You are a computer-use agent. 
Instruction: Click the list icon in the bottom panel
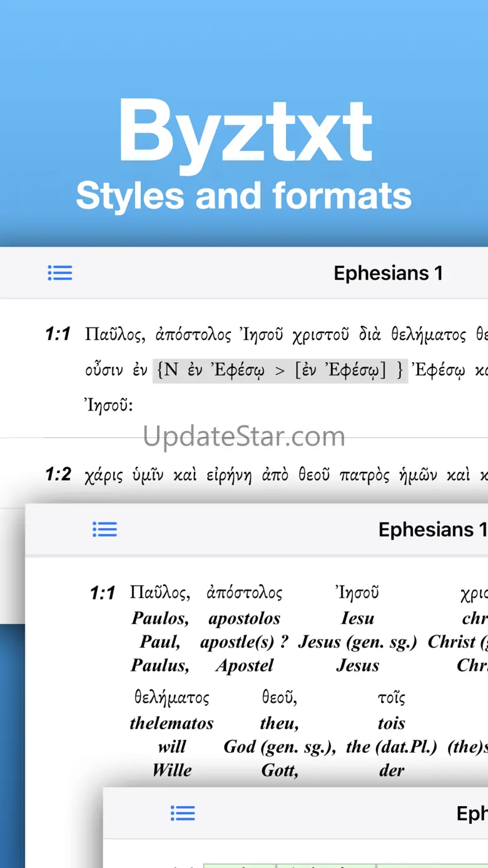183,813
